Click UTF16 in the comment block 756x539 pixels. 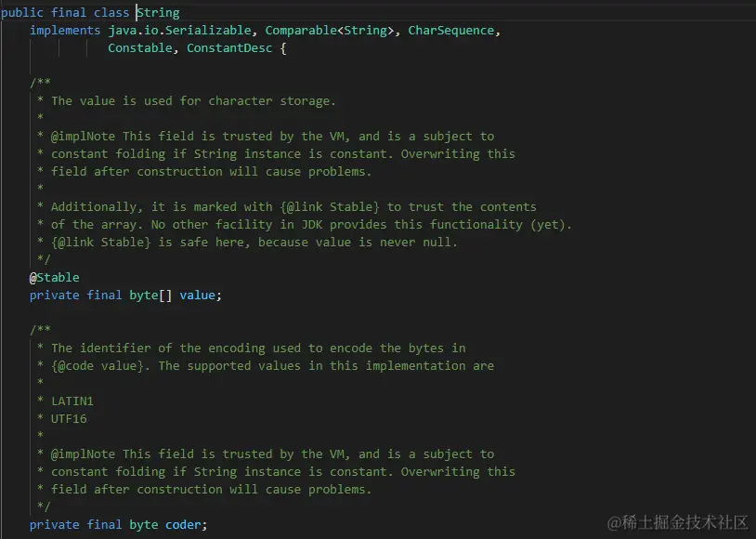tap(69, 419)
